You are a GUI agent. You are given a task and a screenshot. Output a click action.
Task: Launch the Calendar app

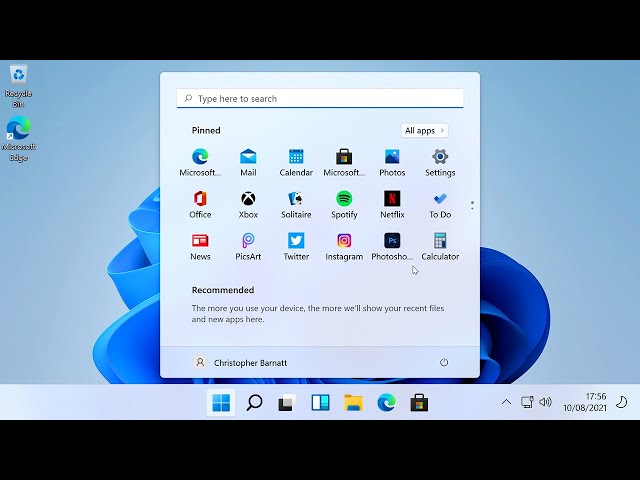tap(296, 162)
